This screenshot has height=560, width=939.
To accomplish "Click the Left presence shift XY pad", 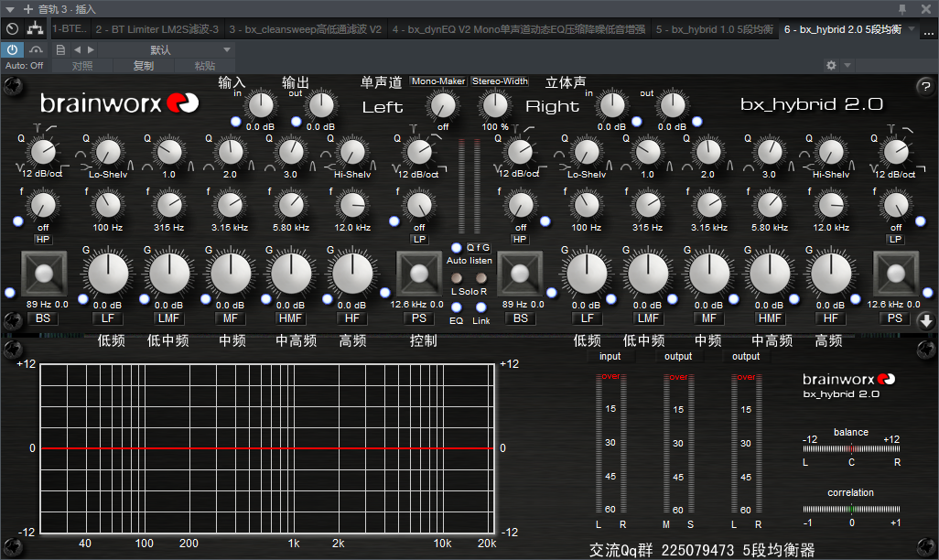I will pyautogui.click(x=419, y=274).
